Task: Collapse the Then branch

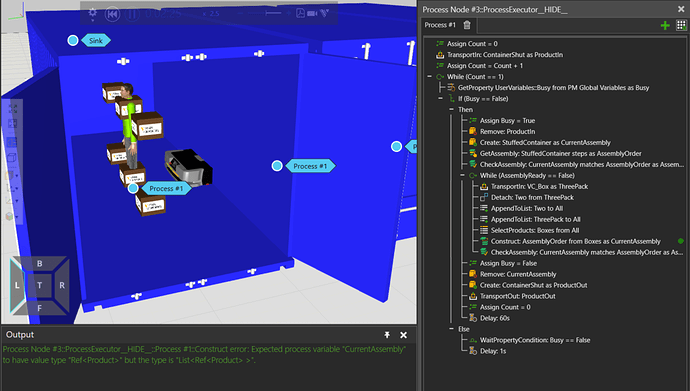Action: click(x=451, y=110)
